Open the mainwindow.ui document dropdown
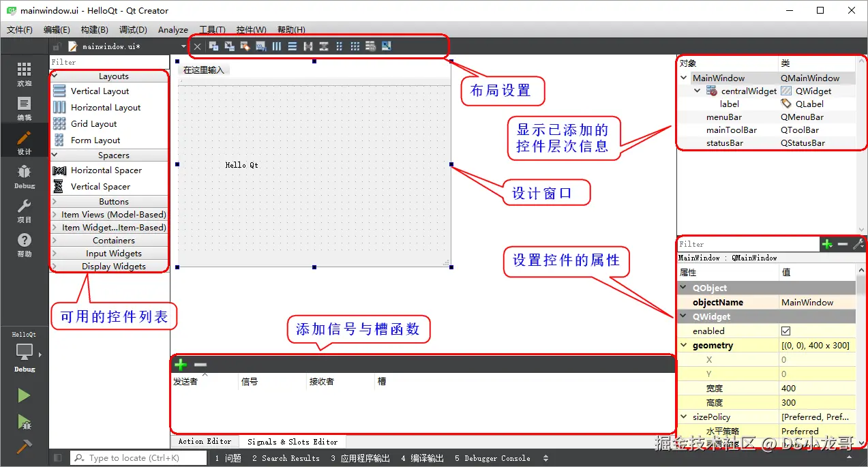The height and width of the screenshot is (467, 868). pyautogui.click(x=183, y=46)
